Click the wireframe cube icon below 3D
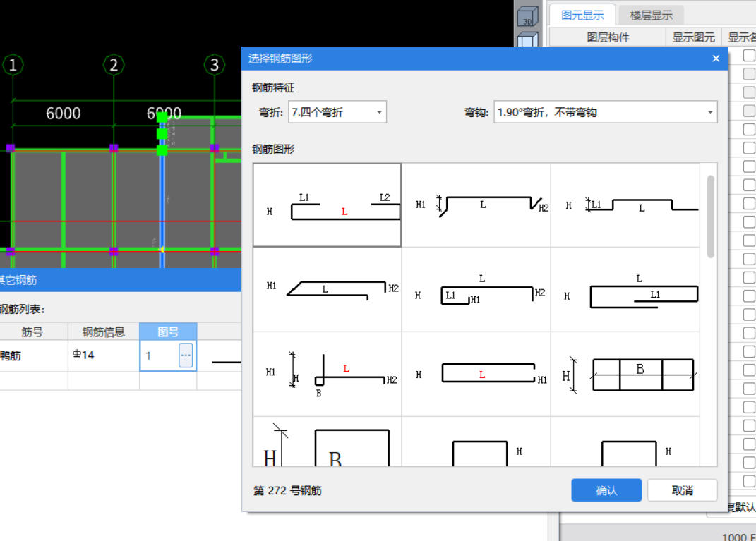 pyautogui.click(x=527, y=39)
